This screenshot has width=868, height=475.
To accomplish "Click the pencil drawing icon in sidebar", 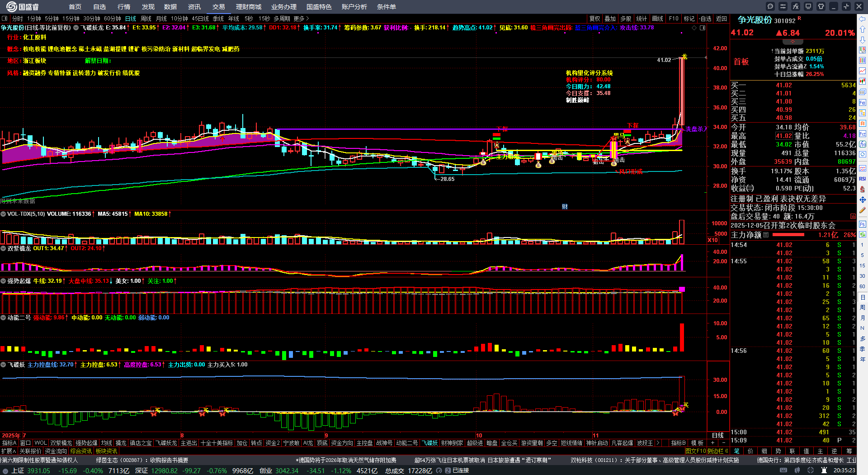I will click(863, 210).
